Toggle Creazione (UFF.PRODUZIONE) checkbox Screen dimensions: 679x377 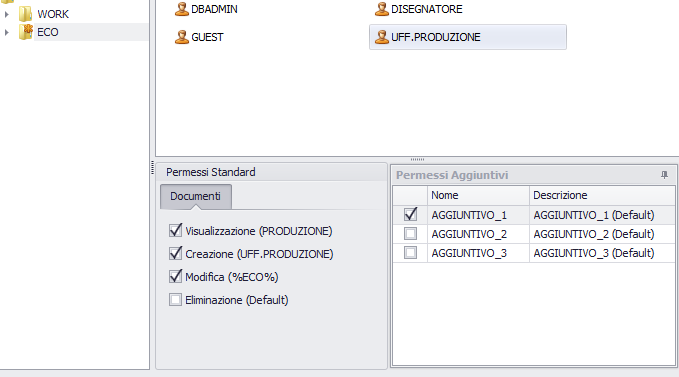pos(175,254)
